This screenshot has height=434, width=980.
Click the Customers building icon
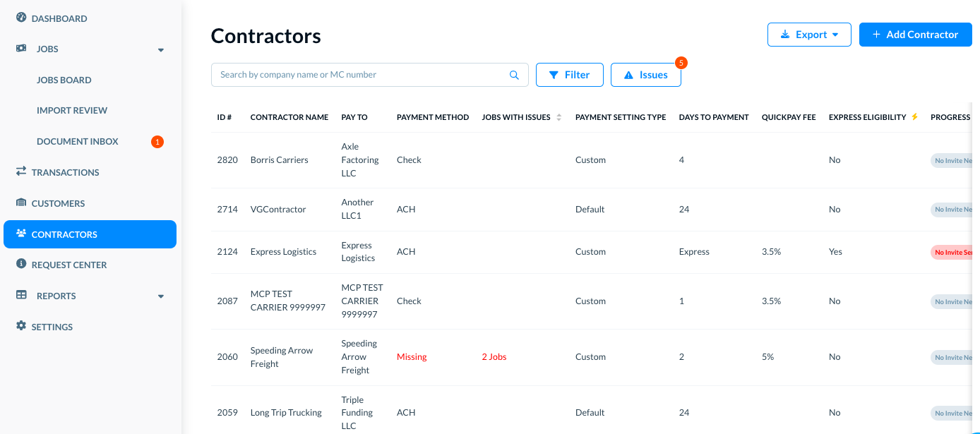pos(21,203)
